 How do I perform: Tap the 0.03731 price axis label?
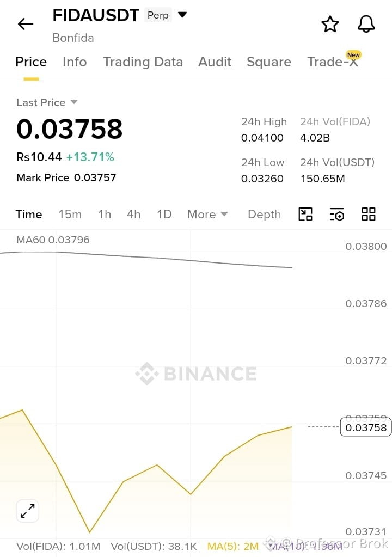[366, 532]
